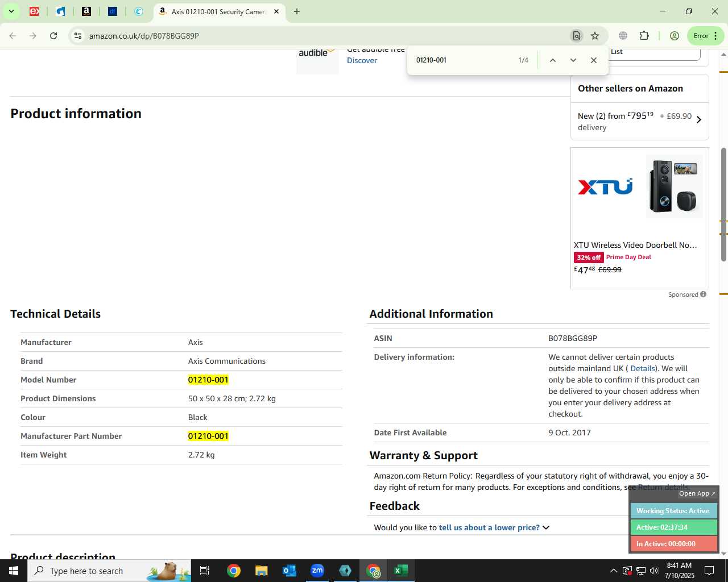
Task: Show hidden system tray icons
Action: (x=613, y=571)
